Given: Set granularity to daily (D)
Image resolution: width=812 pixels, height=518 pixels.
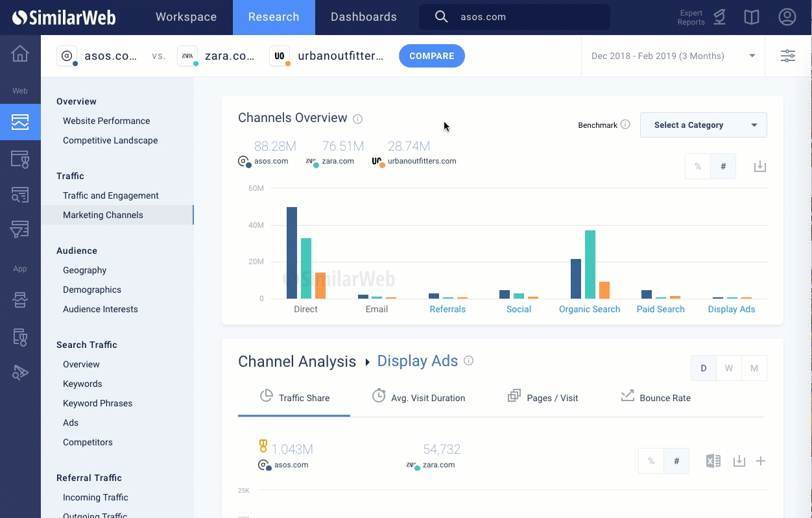Looking at the screenshot, I should coord(704,368).
